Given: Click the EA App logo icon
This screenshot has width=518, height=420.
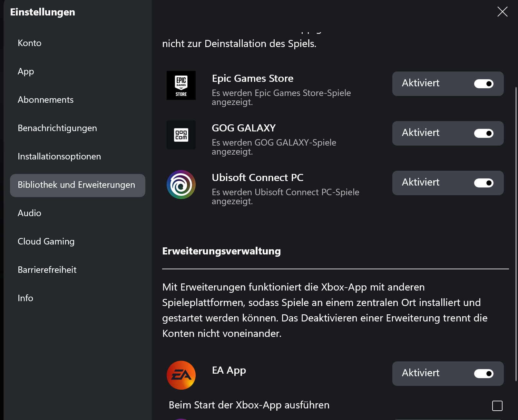Looking at the screenshot, I should click(x=181, y=375).
